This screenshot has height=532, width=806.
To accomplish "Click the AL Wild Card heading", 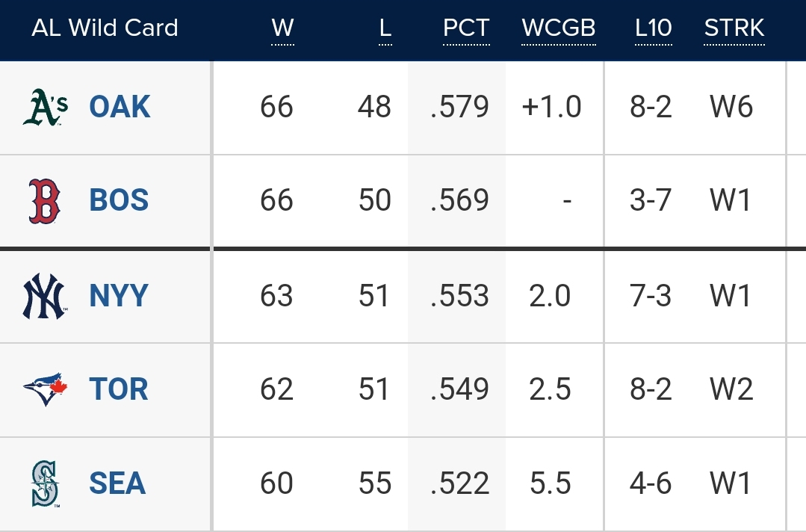I will [x=105, y=28].
